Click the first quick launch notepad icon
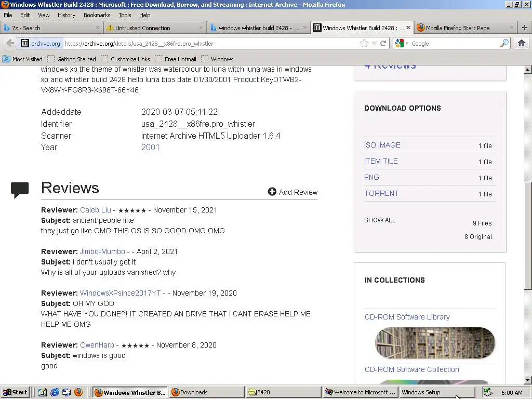This screenshot has height=399, width=532. click(43, 392)
